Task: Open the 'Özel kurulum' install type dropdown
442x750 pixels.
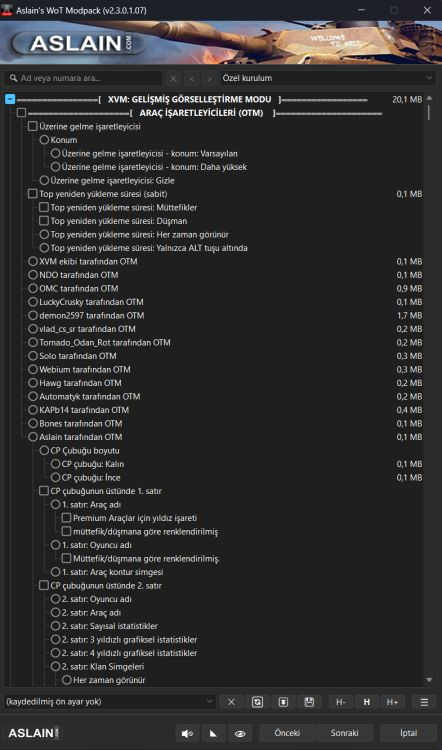Action: 328,78
